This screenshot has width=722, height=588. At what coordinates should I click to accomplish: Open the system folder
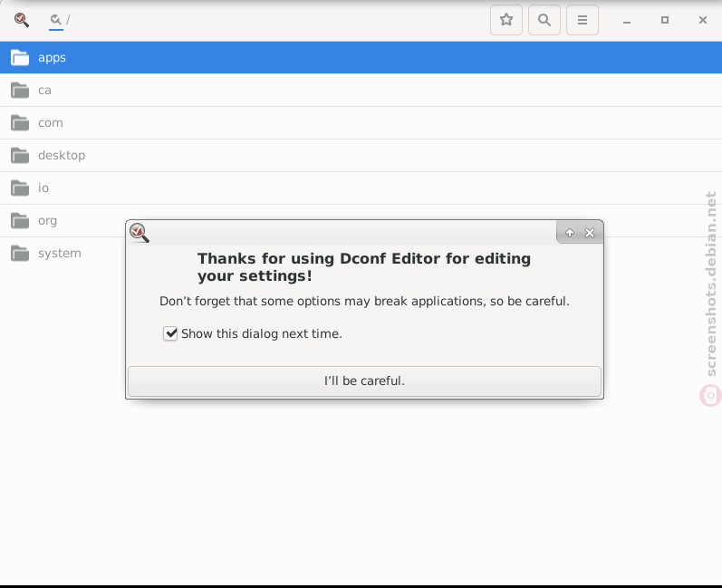(x=63, y=254)
